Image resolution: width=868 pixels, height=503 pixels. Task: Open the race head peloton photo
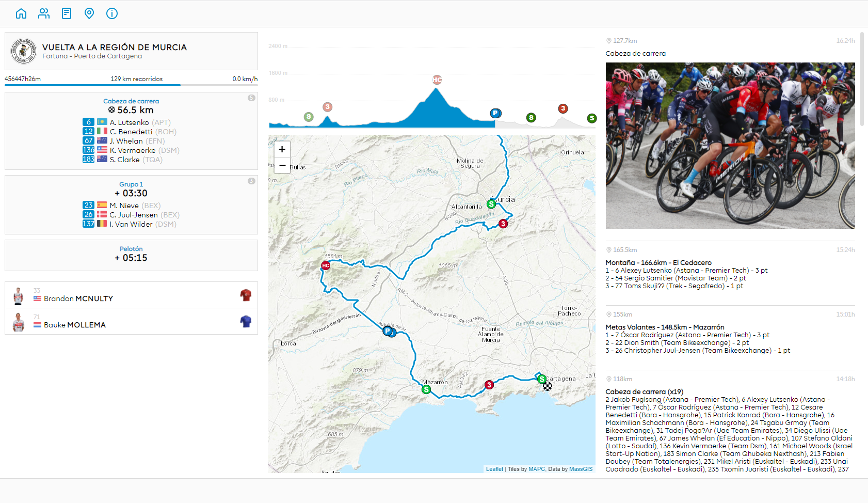(x=730, y=146)
